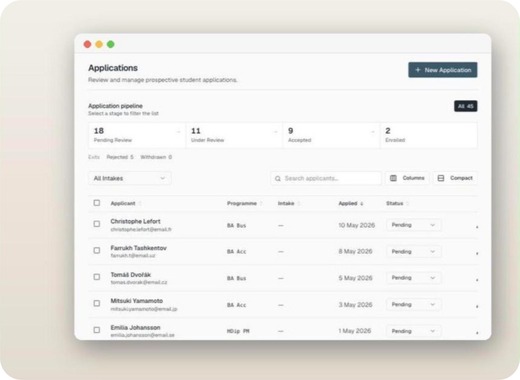The width and height of the screenshot is (520, 380).
Task: Switch to Compact view
Action: 455,178
